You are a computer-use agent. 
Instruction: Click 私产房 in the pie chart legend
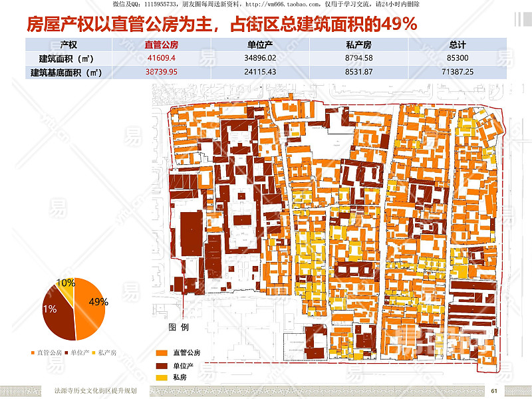point(104,353)
